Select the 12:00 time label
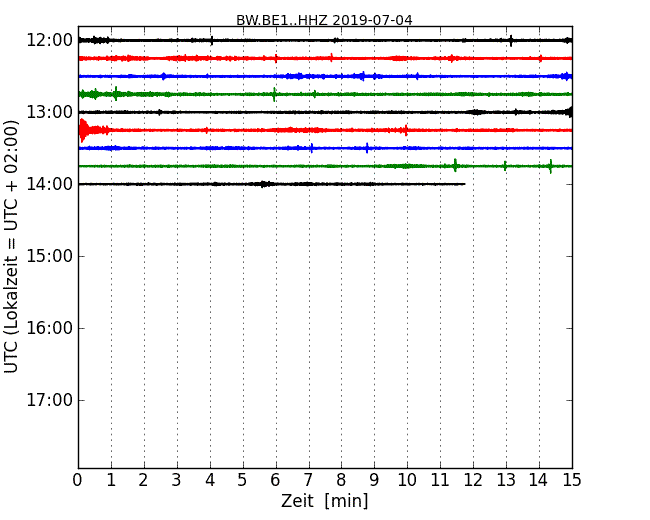Screen dimensions: 650x520 coord(49,41)
